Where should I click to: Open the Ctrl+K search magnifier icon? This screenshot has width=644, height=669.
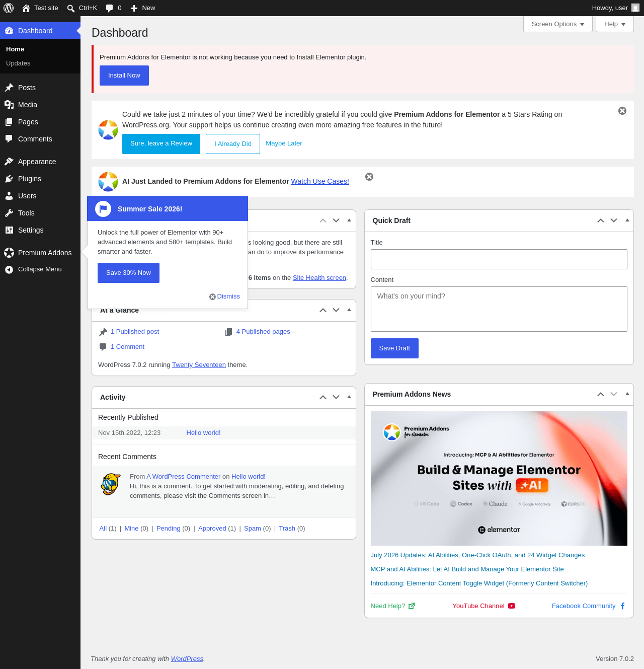[x=71, y=8]
